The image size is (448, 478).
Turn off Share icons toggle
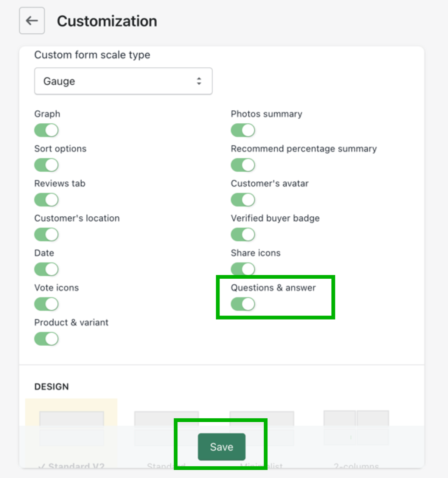[243, 269]
